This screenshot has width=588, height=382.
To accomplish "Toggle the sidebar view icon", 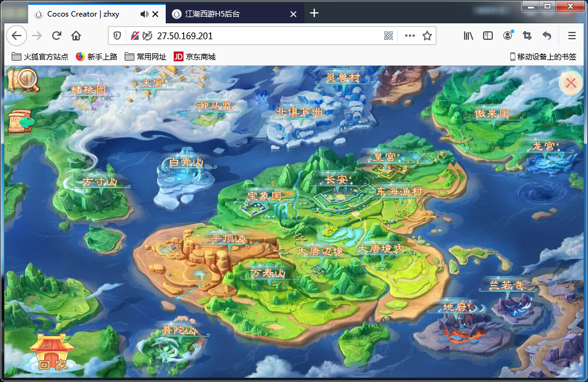I will (488, 36).
